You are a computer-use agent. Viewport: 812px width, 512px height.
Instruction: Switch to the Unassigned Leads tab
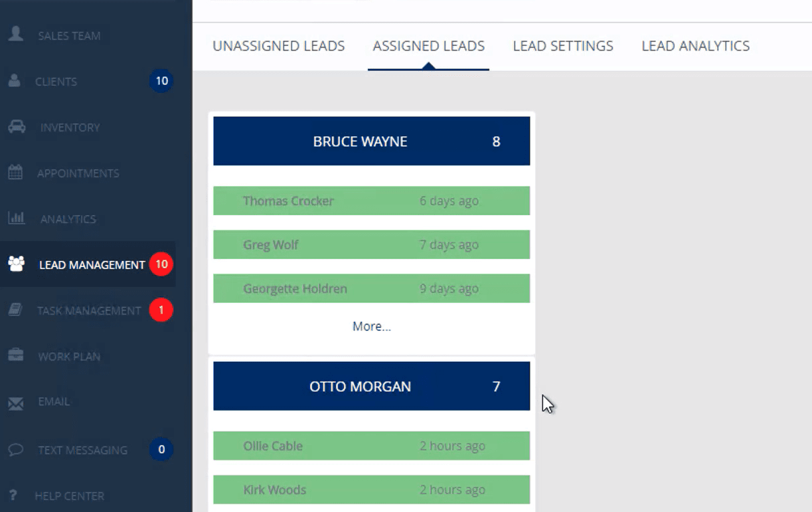(x=278, y=46)
